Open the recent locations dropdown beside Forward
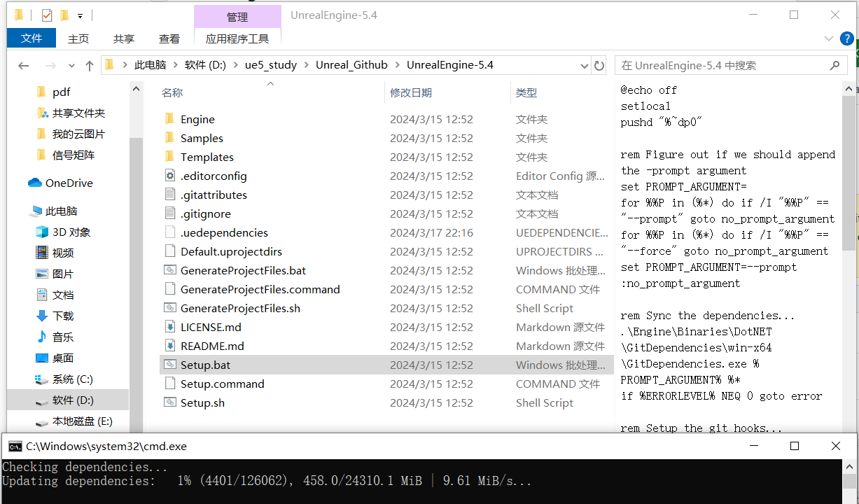The width and height of the screenshot is (859, 504). [71, 65]
